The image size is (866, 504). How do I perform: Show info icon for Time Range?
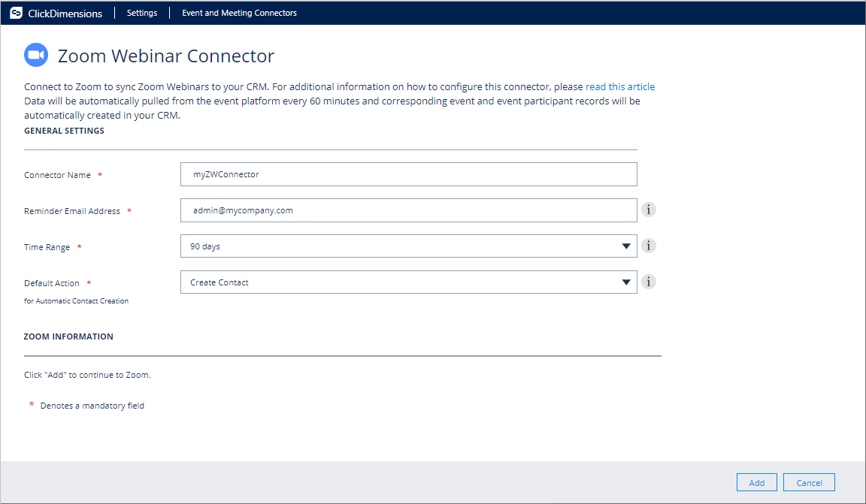point(649,246)
